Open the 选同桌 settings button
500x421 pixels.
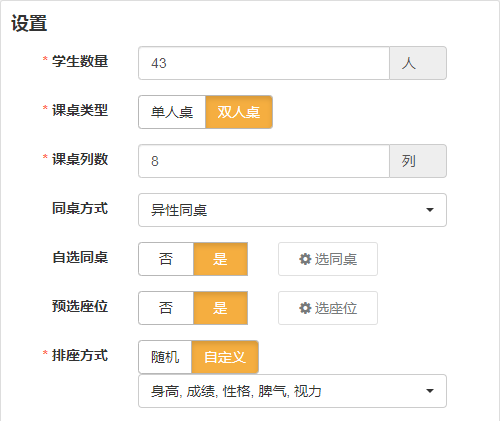tap(328, 259)
